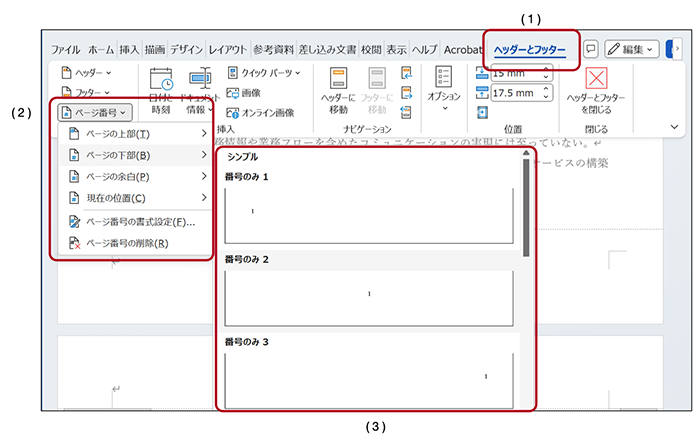Image resolution: width=700 pixels, height=445 pixels.
Task: Click the ページ番号の削除 icon
Action: pos(74,243)
